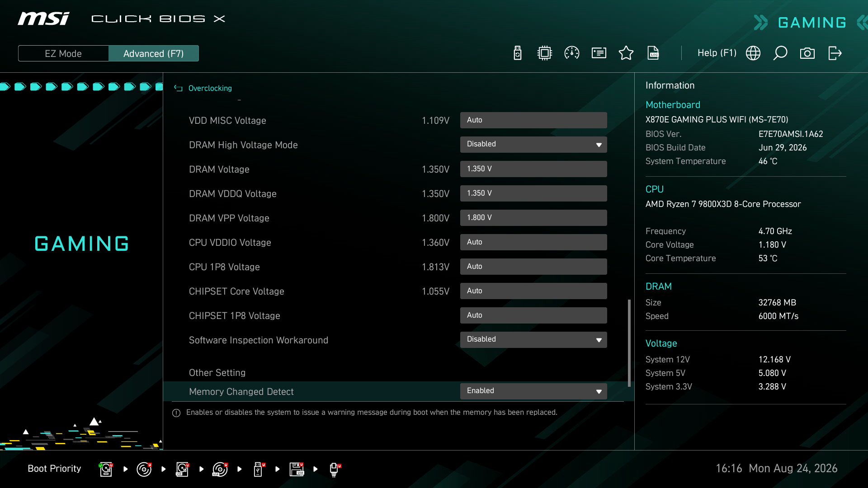868x488 pixels.
Task: Open the speedometer performance icon
Action: coord(572,53)
